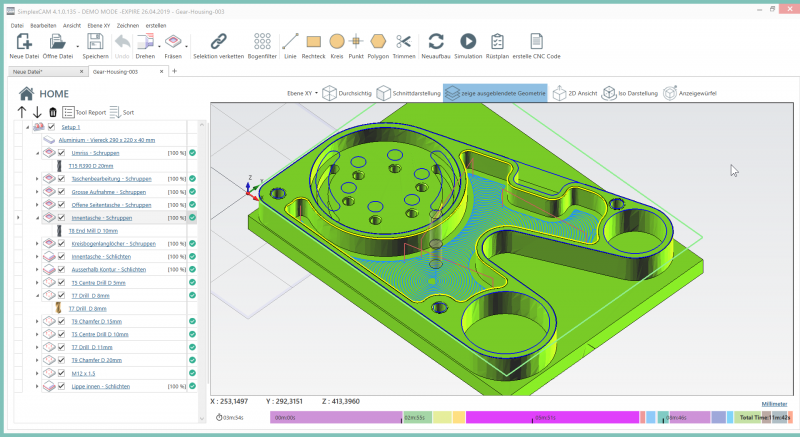Expand Kreisbogenlanglöcher - Schruppen node
The height and width of the screenshot is (437, 800).
[37, 244]
